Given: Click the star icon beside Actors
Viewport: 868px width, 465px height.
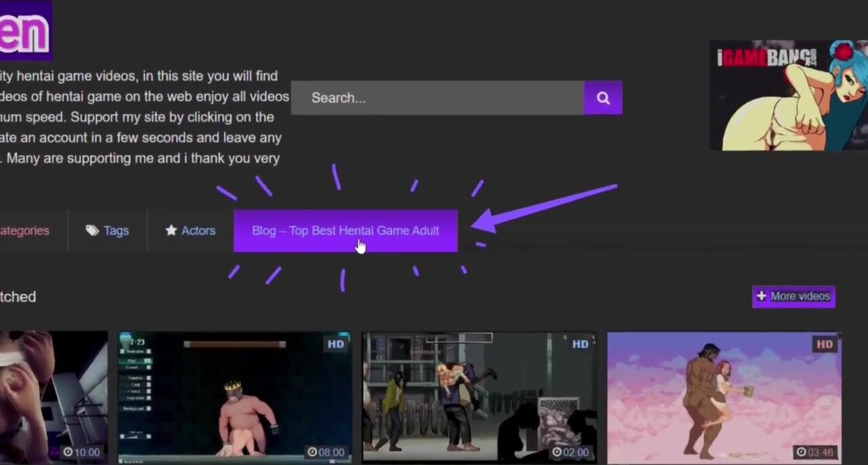Looking at the screenshot, I should 171,231.
